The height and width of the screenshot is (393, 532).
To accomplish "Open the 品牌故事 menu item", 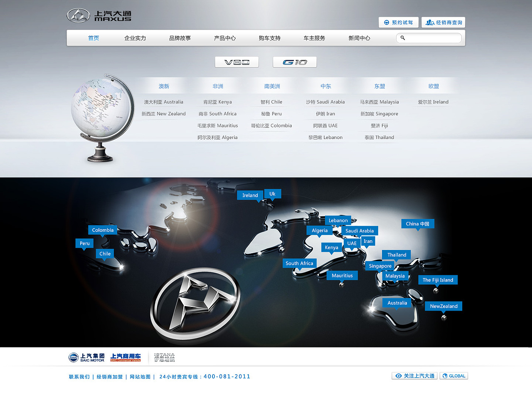I will (x=180, y=38).
